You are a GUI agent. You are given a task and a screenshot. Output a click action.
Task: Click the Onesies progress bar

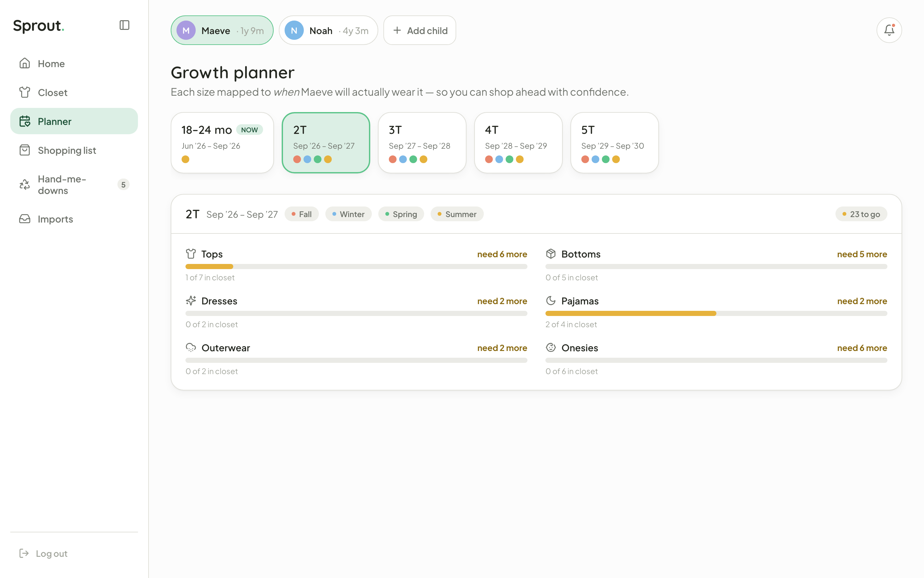click(716, 360)
